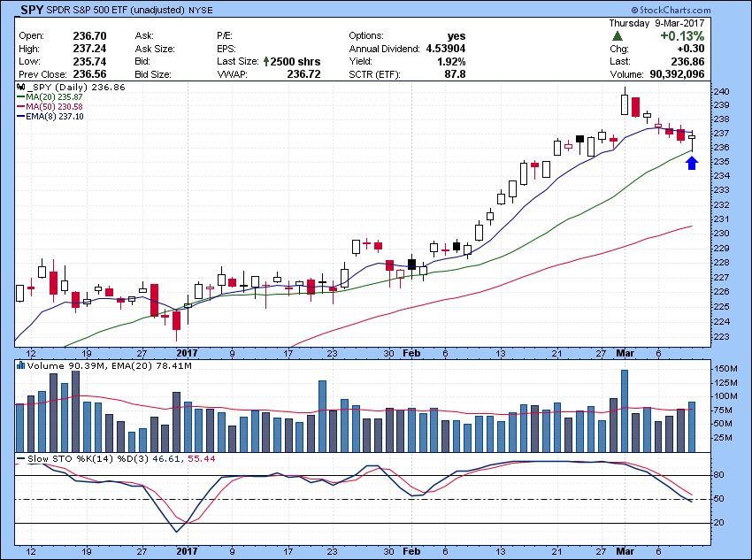
Task: Click the 150M label on the volume axis
Action: tap(725, 369)
